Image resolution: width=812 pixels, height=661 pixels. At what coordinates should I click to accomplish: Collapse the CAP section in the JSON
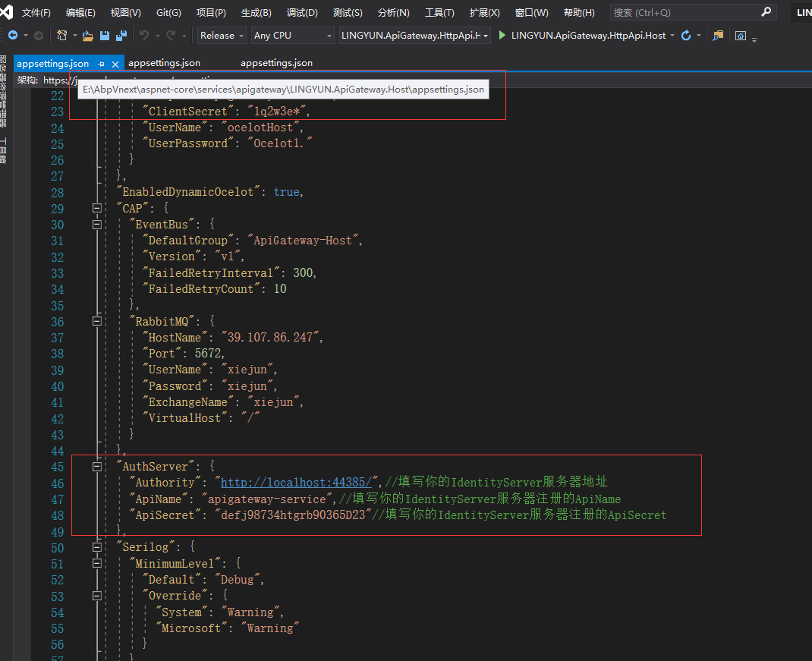pos(97,208)
